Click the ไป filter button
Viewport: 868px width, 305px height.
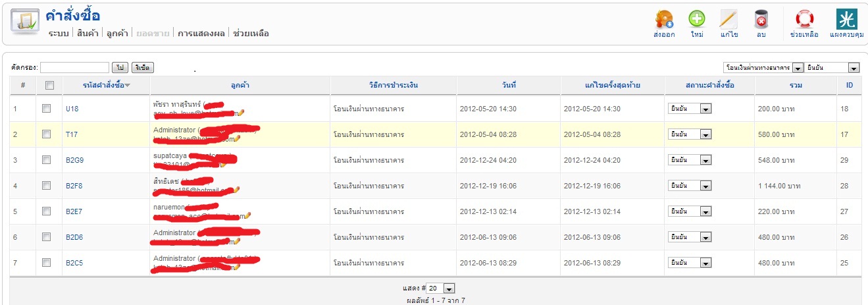coord(120,68)
